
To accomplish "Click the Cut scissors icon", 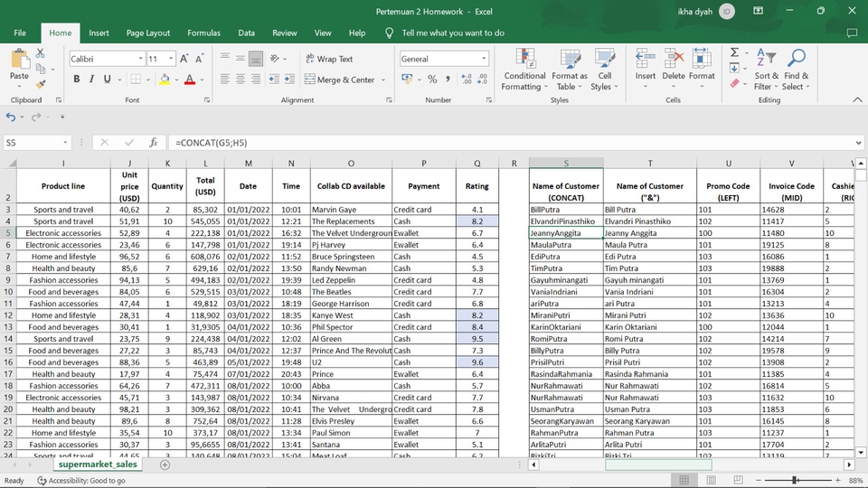I will (x=41, y=53).
